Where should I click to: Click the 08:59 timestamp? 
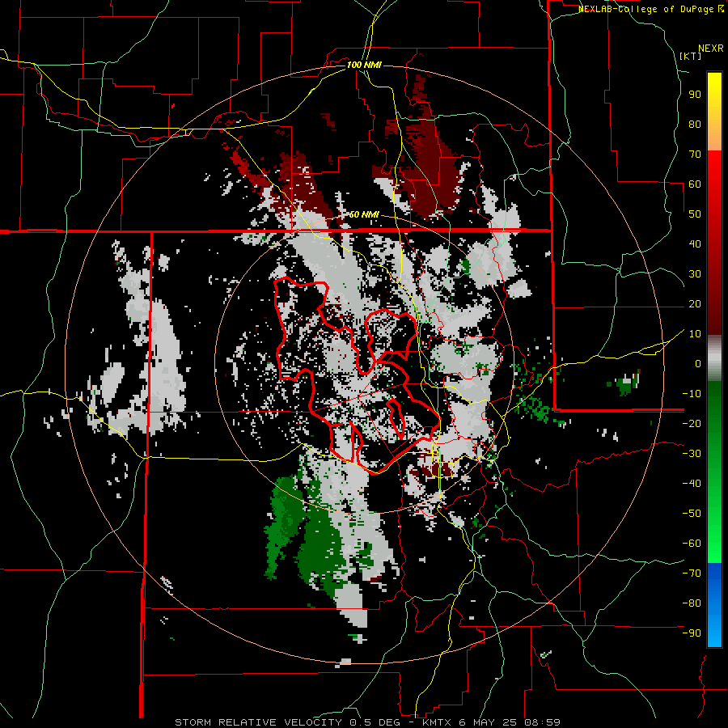click(x=543, y=722)
